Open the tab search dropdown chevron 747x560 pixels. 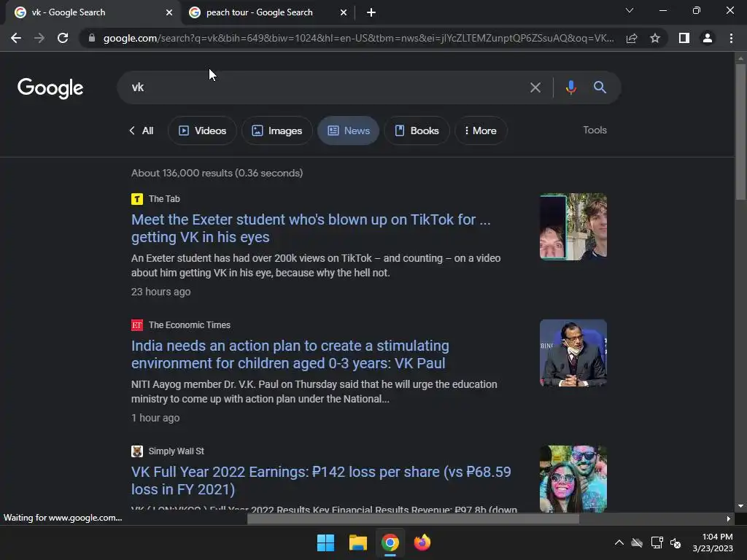point(630,10)
